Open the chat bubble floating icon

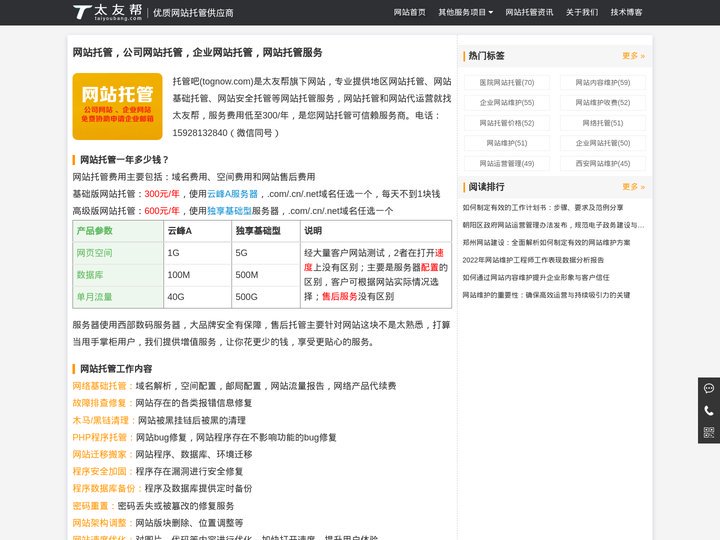(709, 388)
